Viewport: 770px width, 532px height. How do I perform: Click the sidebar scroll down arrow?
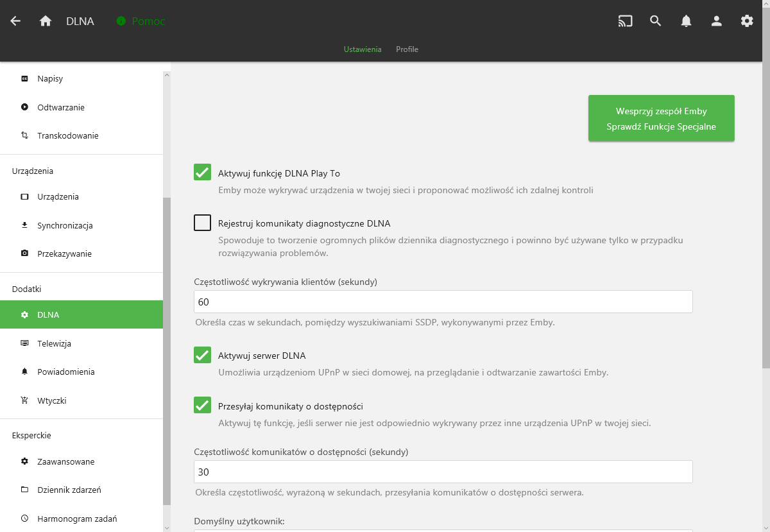coord(167,528)
